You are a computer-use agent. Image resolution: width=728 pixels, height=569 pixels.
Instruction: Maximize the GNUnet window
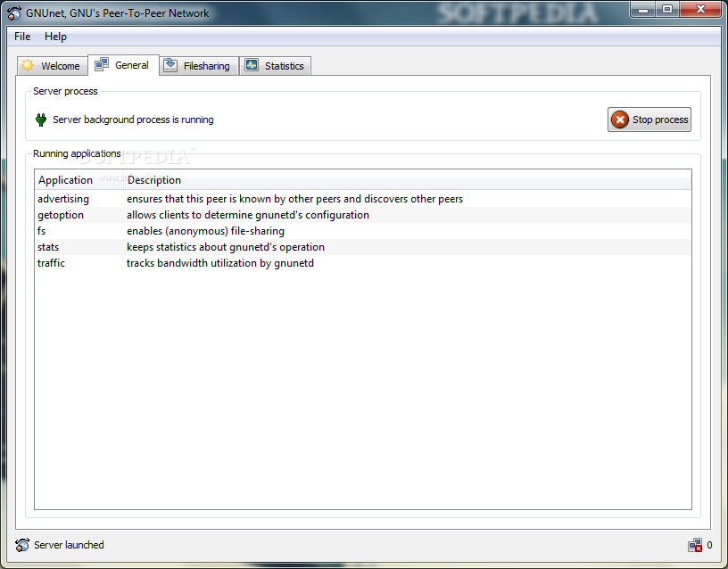tap(667, 9)
